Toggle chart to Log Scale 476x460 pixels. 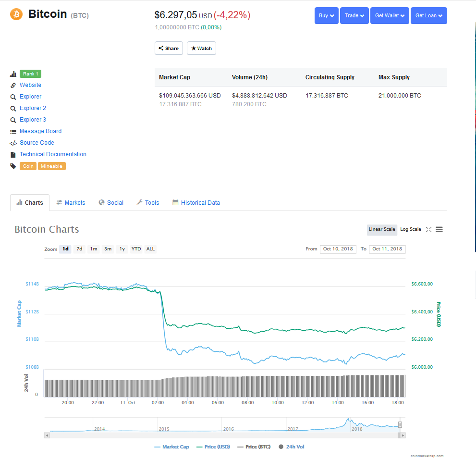coord(410,229)
